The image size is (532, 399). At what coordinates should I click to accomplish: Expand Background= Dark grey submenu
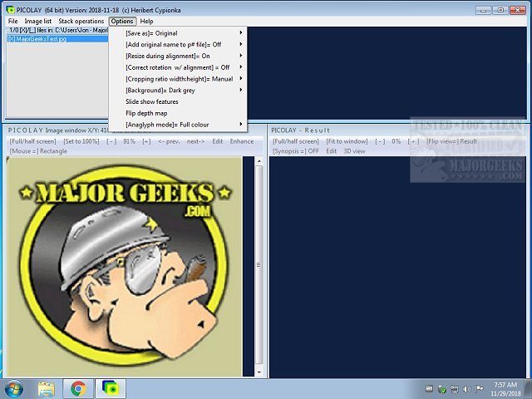coord(178,91)
